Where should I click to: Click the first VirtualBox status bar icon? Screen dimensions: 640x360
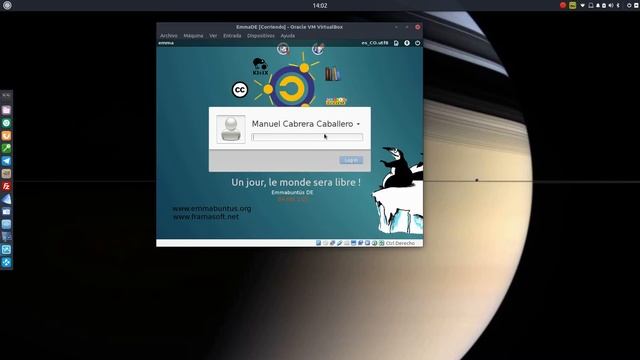tap(318, 243)
